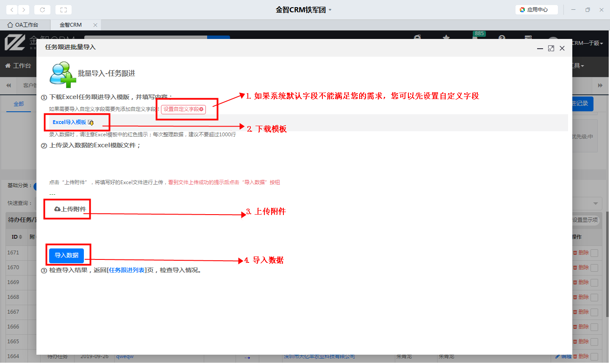Viewport: 610px width, 364px height.
Task: Tick the checkbox in row 1671
Action: [594, 253]
